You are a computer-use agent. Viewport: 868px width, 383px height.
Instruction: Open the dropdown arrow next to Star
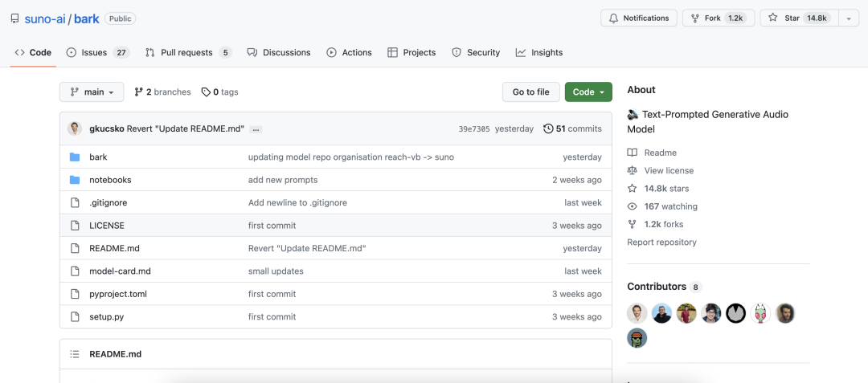point(849,18)
